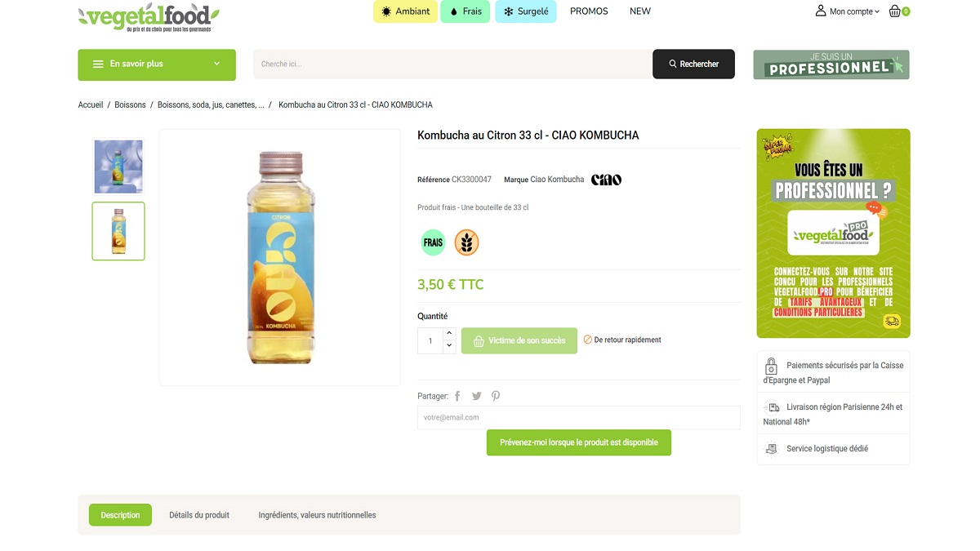980x551 pixels.
Task: Click the search magnifier icon in Rechercher
Action: tap(673, 64)
